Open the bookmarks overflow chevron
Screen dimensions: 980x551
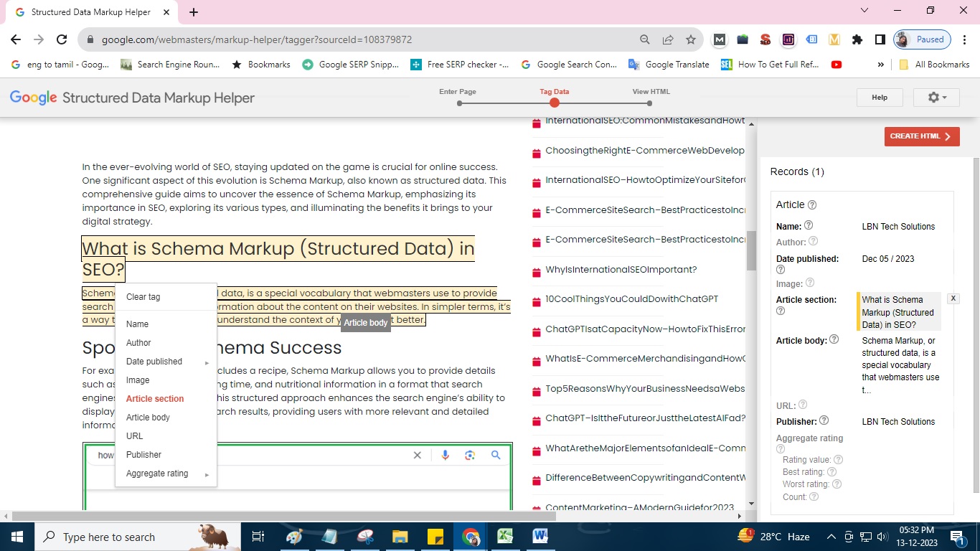click(x=880, y=65)
